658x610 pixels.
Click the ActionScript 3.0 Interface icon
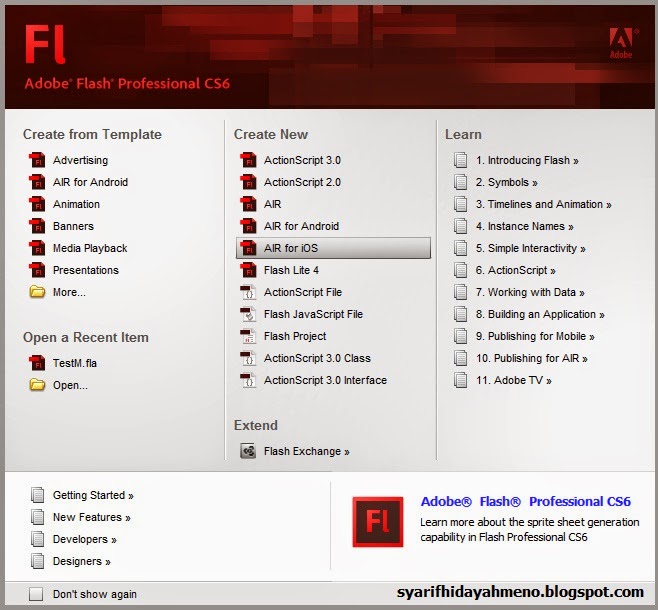click(248, 380)
